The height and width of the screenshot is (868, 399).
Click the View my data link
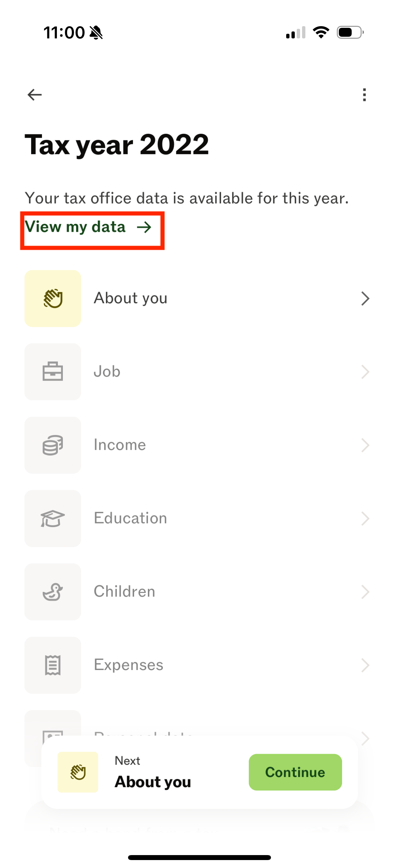click(88, 227)
